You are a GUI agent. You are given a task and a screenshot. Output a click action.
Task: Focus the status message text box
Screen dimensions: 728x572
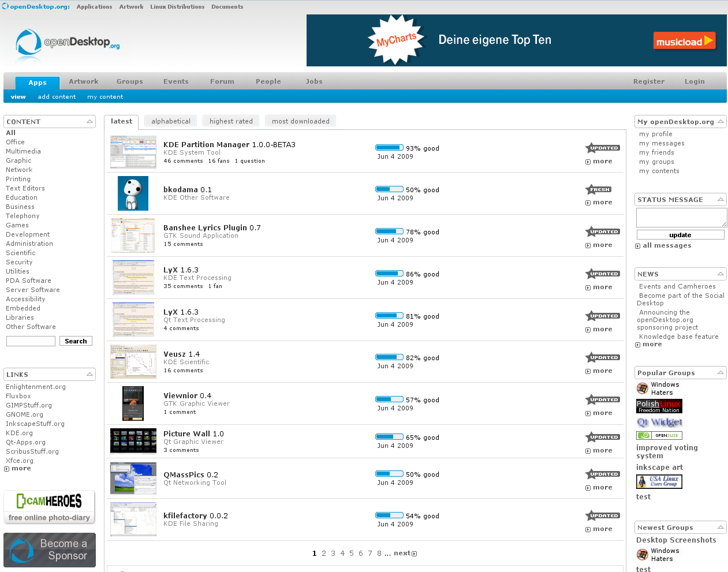[681, 218]
